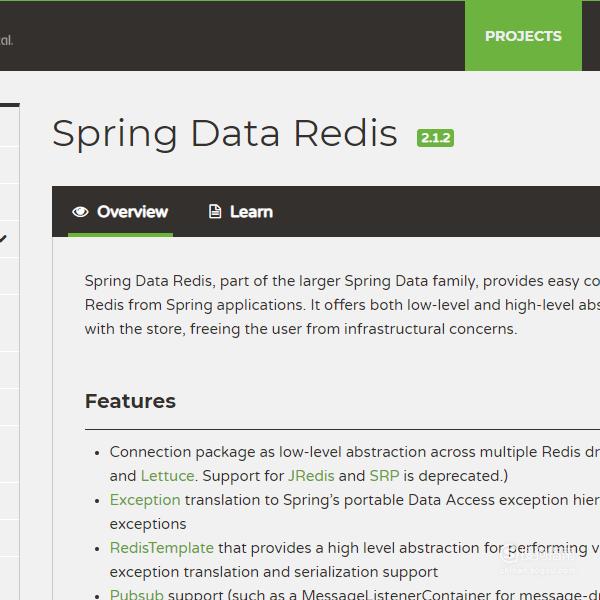Follow the JRedis link

(311, 476)
